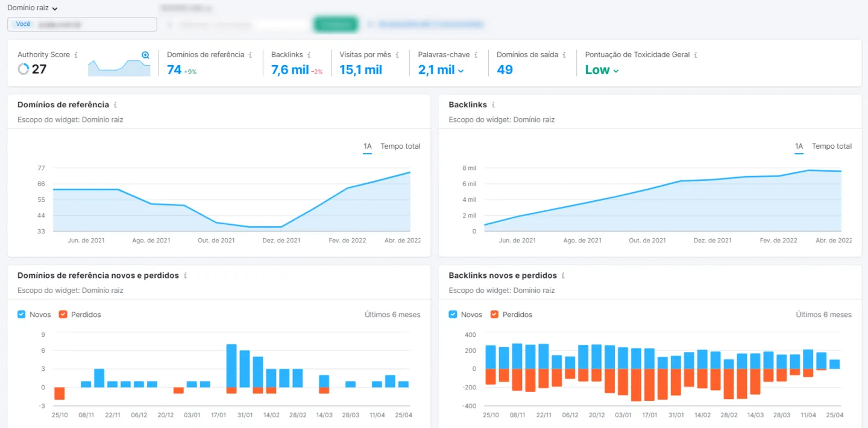Click Escopo do widget text under Backlinks title

click(x=502, y=120)
